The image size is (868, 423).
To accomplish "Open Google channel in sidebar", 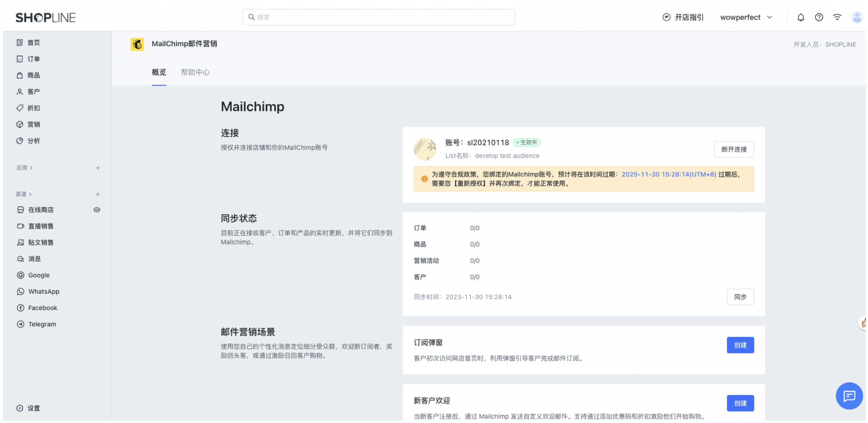I will [x=33, y=275].
